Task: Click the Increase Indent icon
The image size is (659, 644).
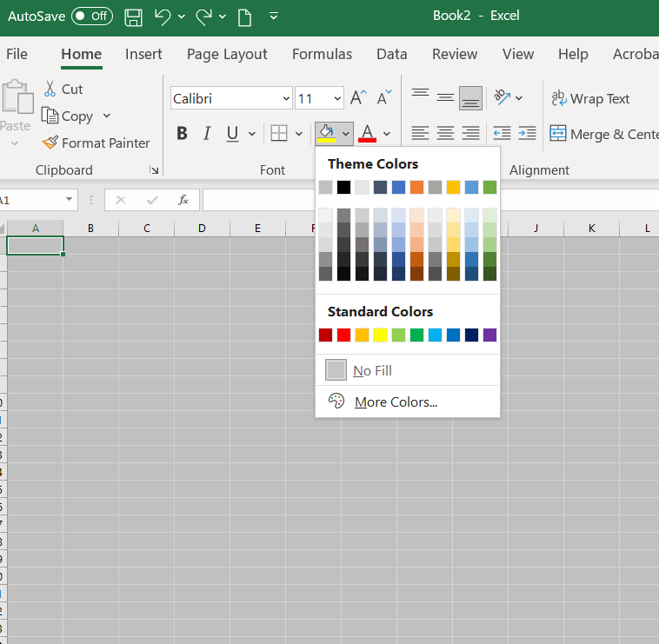Action: (x=527, y=134)
